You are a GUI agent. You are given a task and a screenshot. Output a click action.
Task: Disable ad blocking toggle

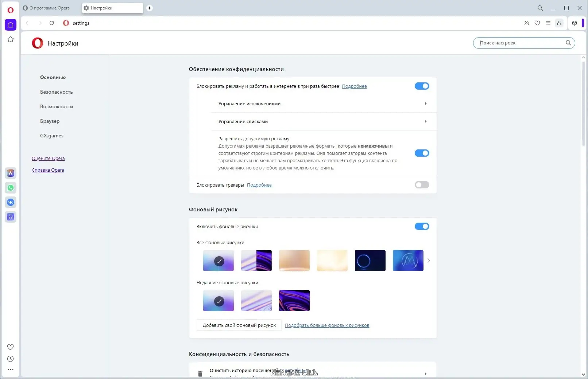point(422,86)
